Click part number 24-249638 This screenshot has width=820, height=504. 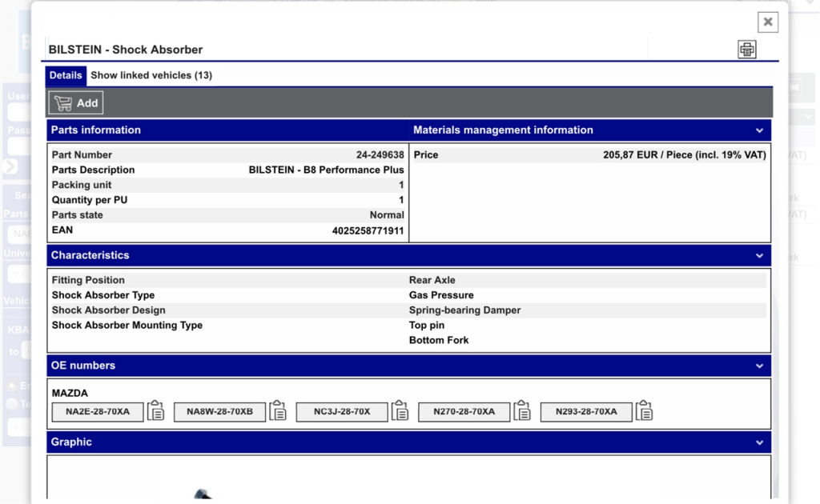click(x=380, y=155)
